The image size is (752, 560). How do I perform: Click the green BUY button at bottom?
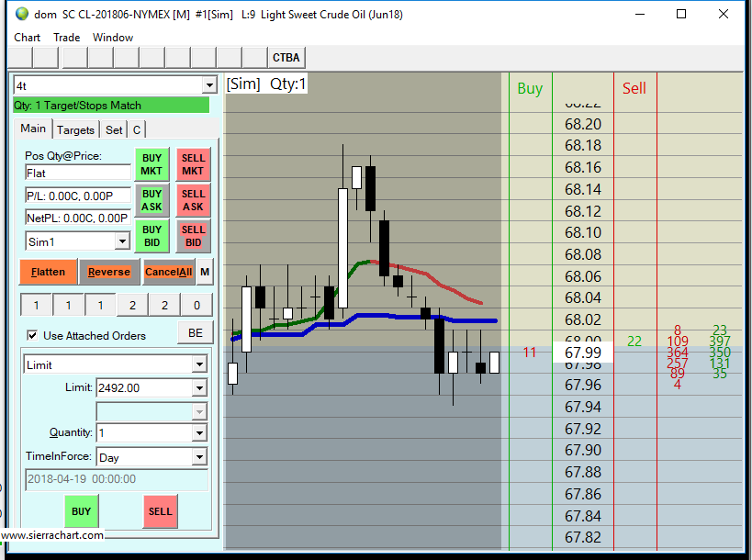point(81,511)
